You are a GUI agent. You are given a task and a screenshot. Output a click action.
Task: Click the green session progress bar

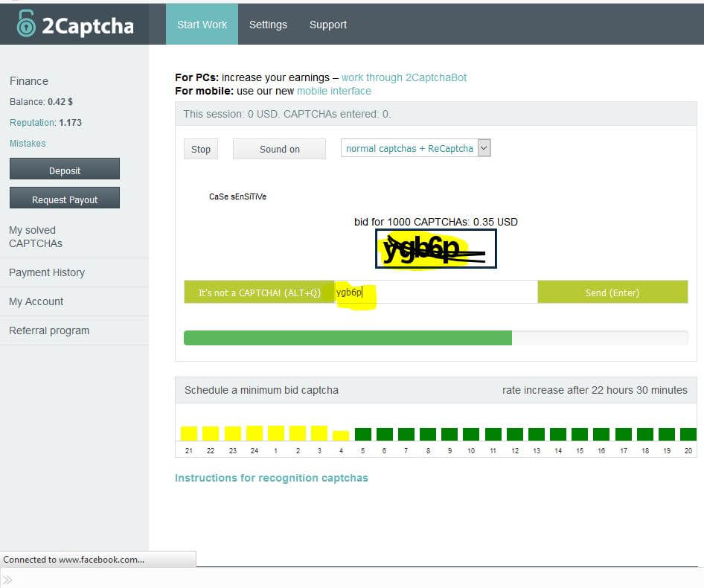(348, 338)
